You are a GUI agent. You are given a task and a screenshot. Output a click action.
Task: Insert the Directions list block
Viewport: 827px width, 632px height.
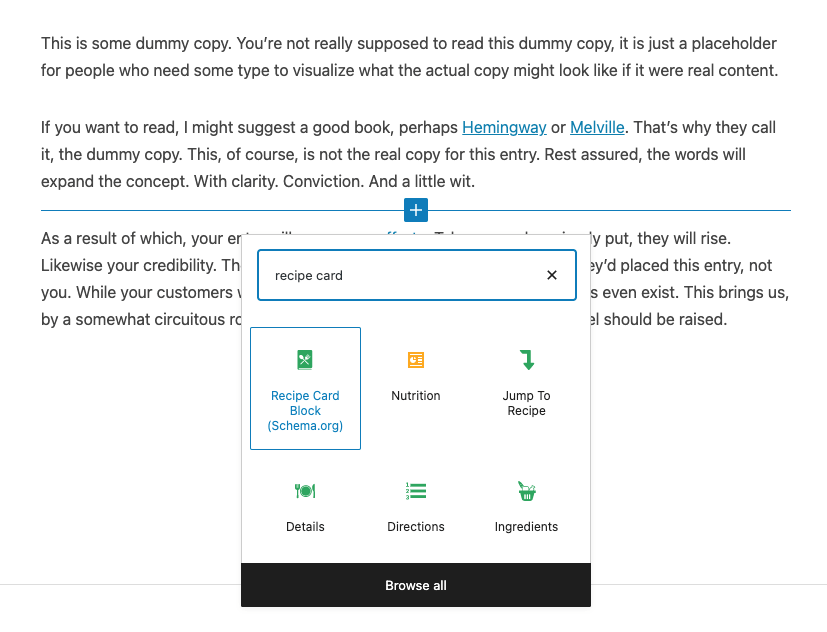[416, 490]
